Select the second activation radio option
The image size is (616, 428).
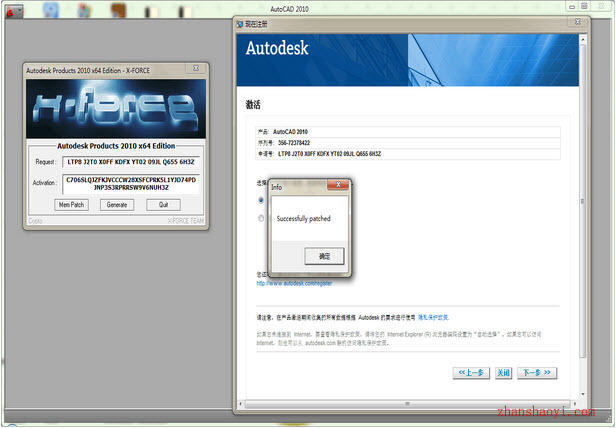[262, 218]
